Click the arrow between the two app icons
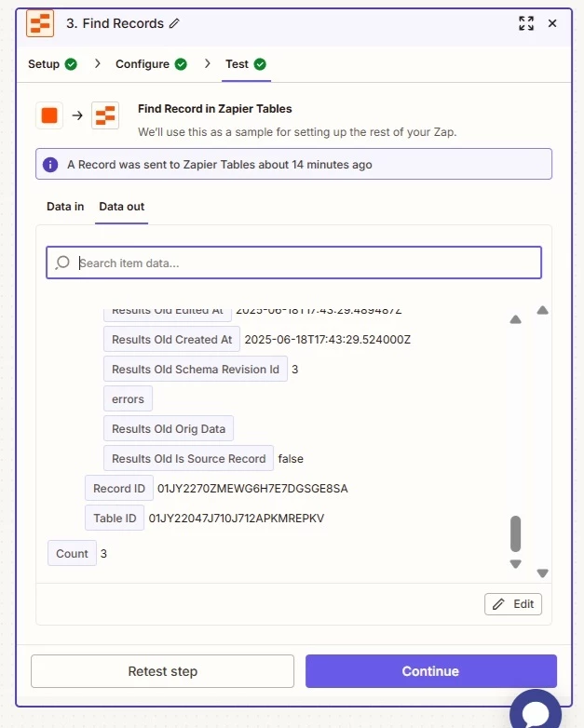584x728 pixels. click(77, 115)
